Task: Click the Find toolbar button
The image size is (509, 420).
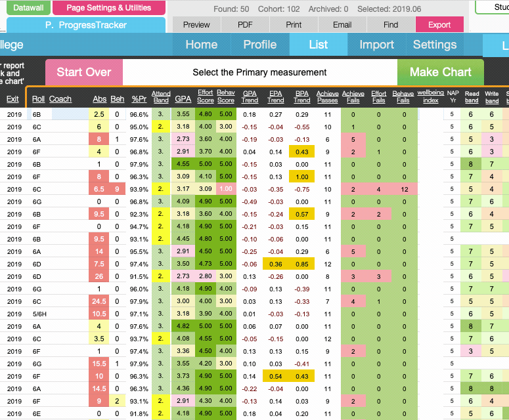Action: tap(391, 25)
